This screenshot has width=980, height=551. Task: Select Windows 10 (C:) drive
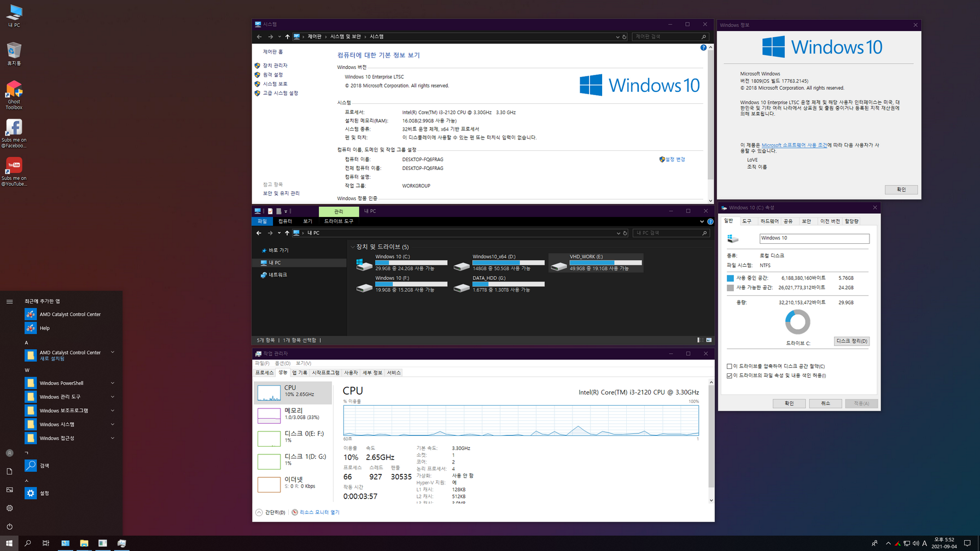point(402,262)
